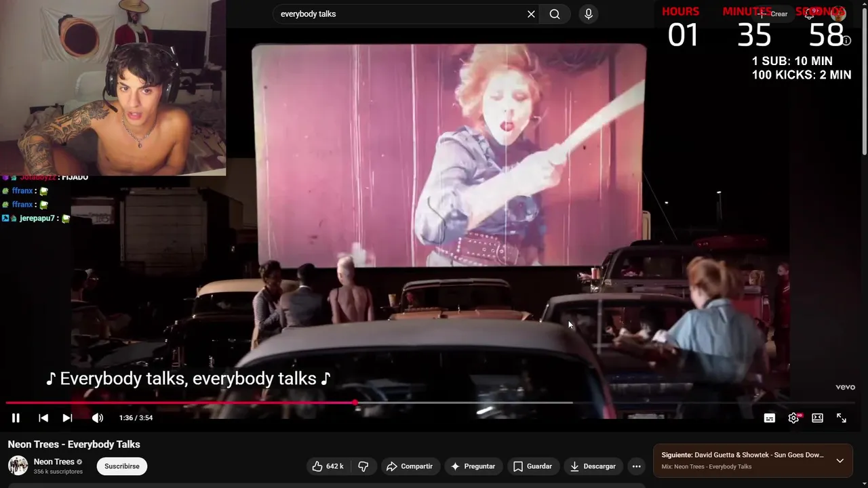The width and height of the screenshot is (868, 488).
Task: Click the info icon on video
Action: click(846, 41)
